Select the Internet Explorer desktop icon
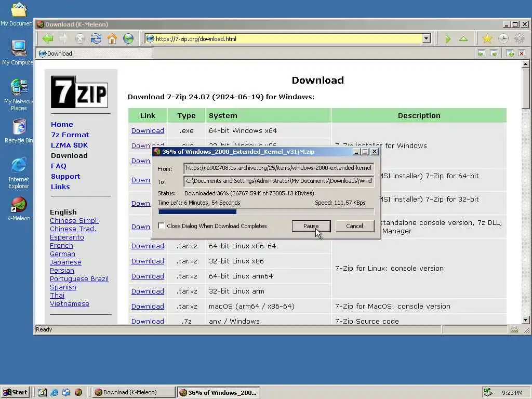The image size is (532, 399). coord(19,173)
